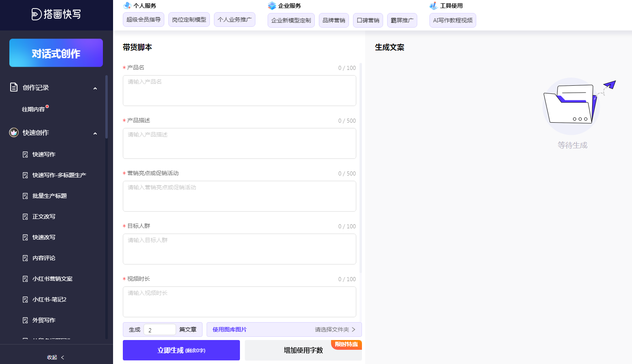Collapse the 快速创作 section

pyautogui.click(x=95, y=133)
